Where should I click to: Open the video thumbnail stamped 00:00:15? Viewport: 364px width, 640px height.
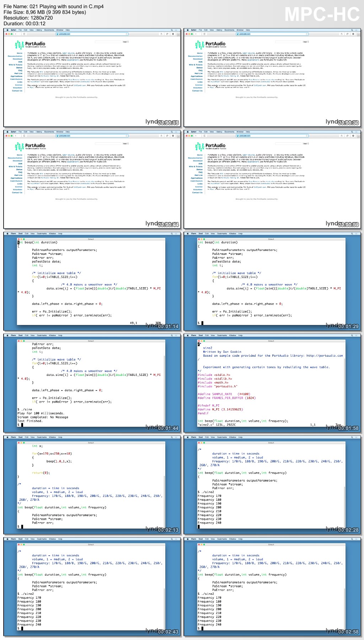[92, 78]
